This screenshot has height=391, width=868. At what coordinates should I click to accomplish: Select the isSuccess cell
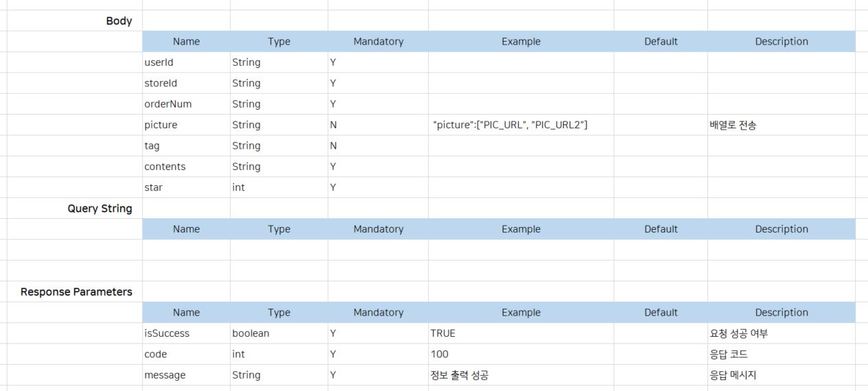[x=167, y=333]
